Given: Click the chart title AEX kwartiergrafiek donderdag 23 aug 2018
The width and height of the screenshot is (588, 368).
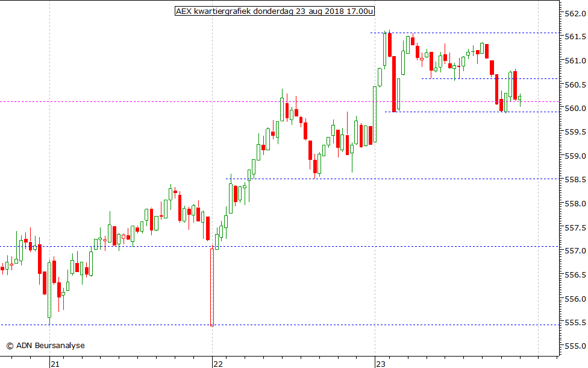Looking at the screenshot, I should coord(275,11).
